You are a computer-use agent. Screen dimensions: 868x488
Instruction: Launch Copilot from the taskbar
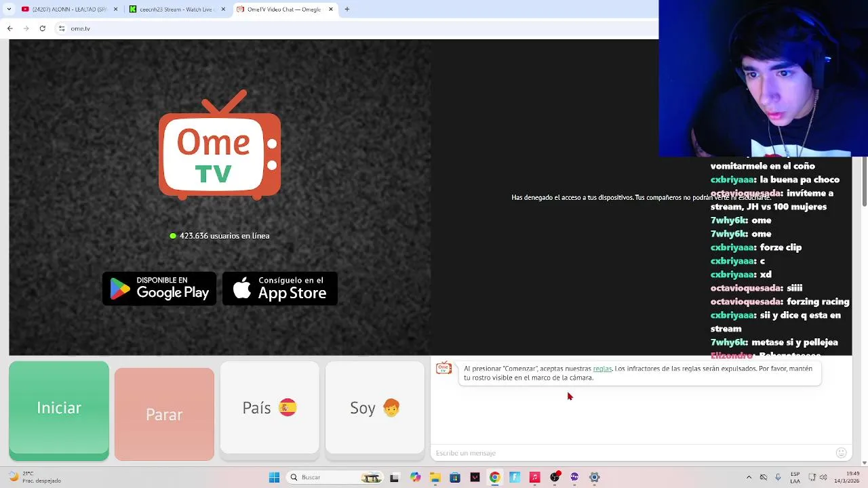click(x=415, y=477)
